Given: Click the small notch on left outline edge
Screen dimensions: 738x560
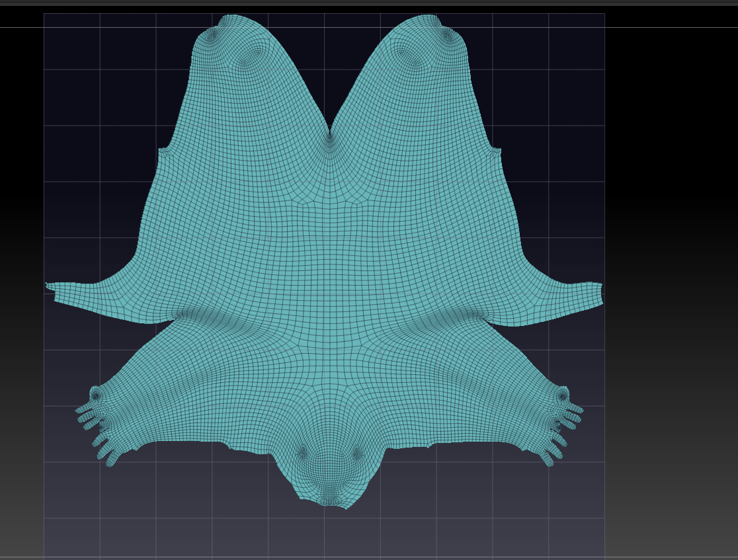Looking at the screenshot, I should pos(163,149).
